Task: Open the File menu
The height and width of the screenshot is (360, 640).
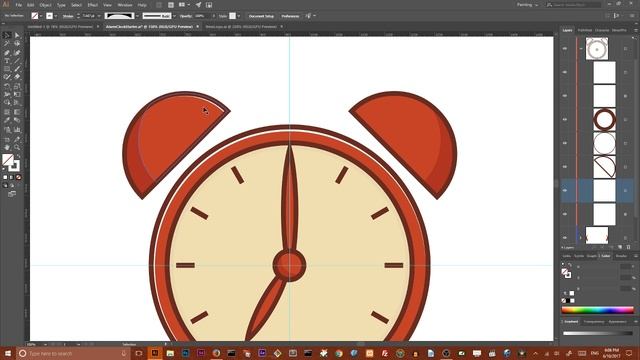Action: tap(18, 5)
